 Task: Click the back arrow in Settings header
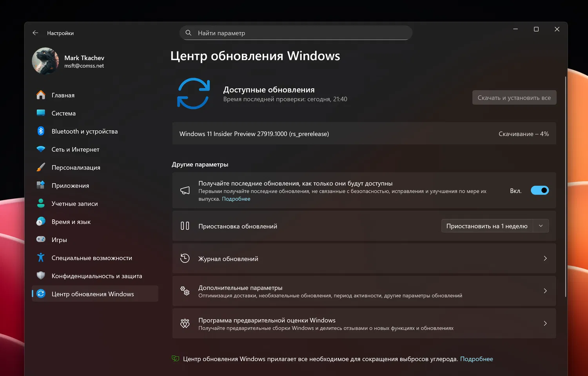35,33
